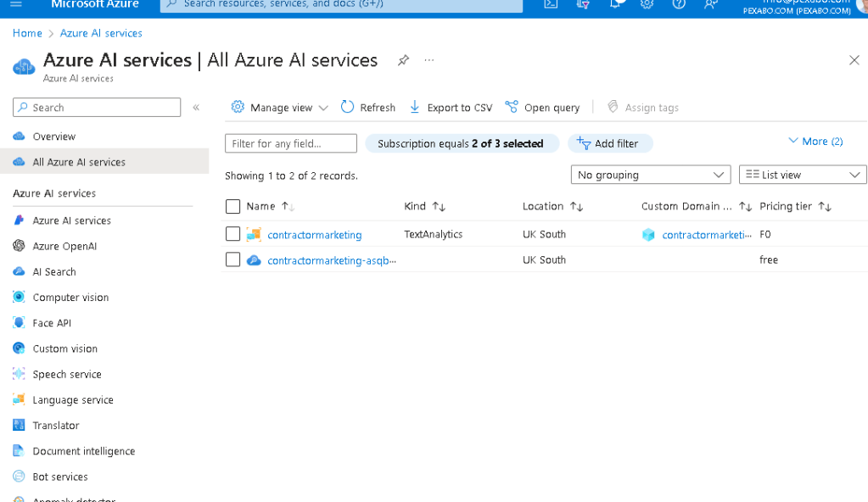Open the portal hamburger menu

[x=16, y=3]
